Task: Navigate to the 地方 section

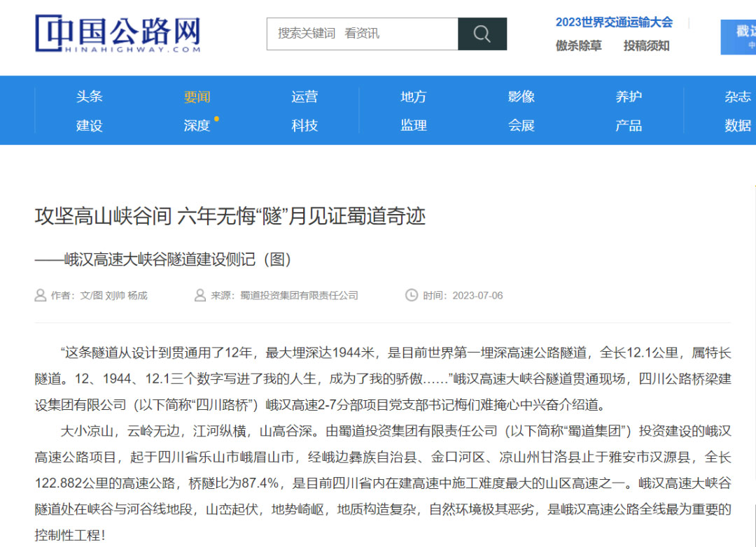Action: click(x=413, y=97)
